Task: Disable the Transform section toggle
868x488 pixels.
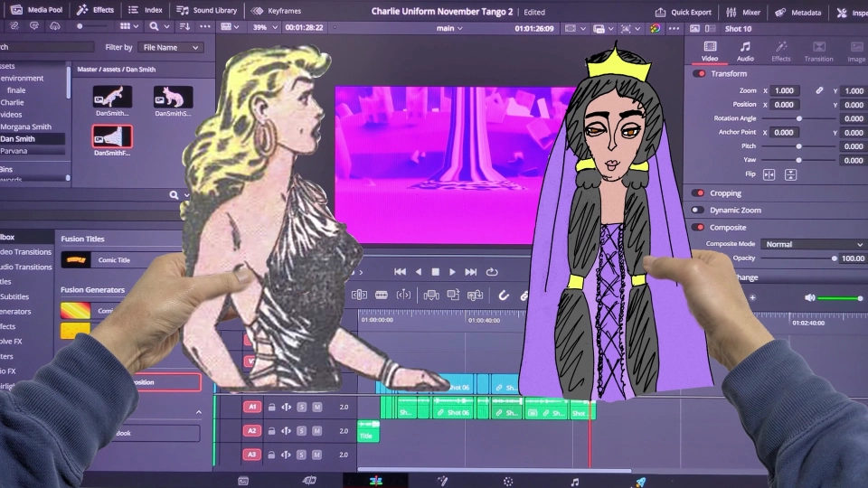Action: click(699, 73)
